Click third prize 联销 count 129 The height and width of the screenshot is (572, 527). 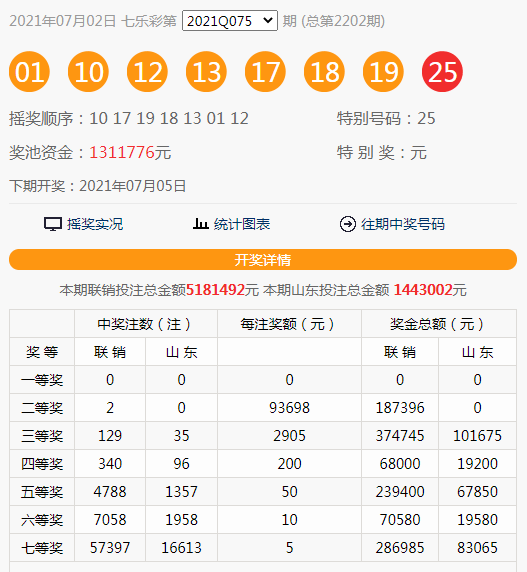[110, 436]
